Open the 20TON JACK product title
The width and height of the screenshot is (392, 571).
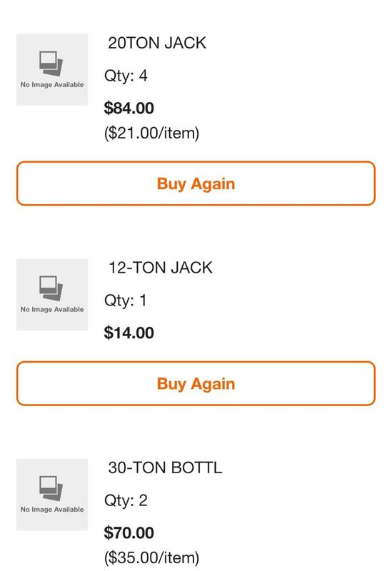[x=157, y=43]
